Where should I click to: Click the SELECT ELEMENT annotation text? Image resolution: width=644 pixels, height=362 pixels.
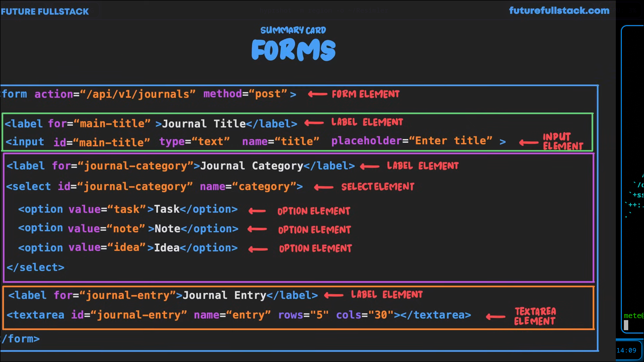tap(378, 187)
